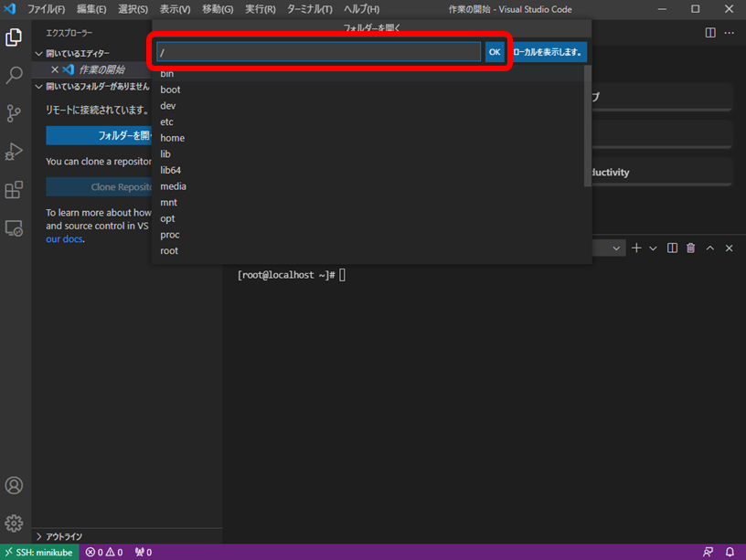Select the root folder entry
This screenshot has width=746, height=560.
click(x=368, y=251)
